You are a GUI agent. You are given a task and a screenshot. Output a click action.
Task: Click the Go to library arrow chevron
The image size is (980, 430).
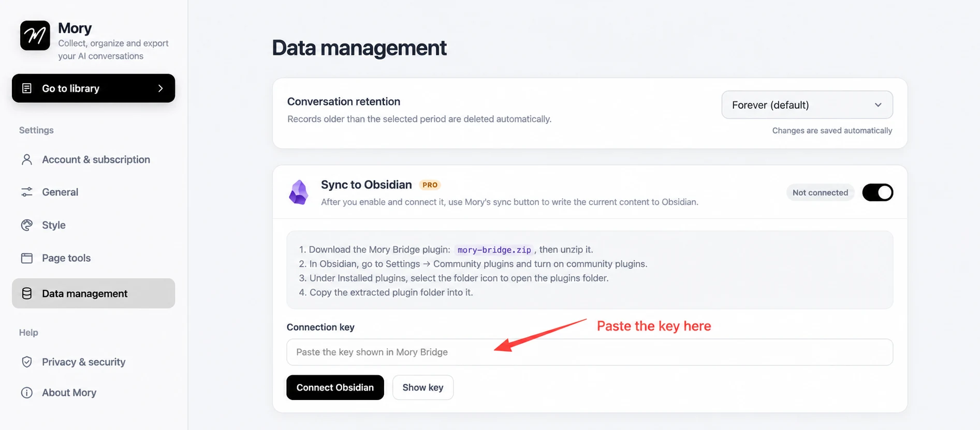[160, 88]
